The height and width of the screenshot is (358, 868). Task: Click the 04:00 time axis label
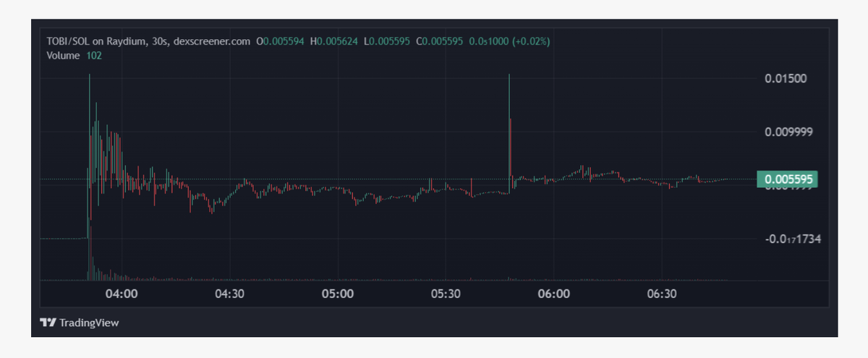tap(122, 294)
